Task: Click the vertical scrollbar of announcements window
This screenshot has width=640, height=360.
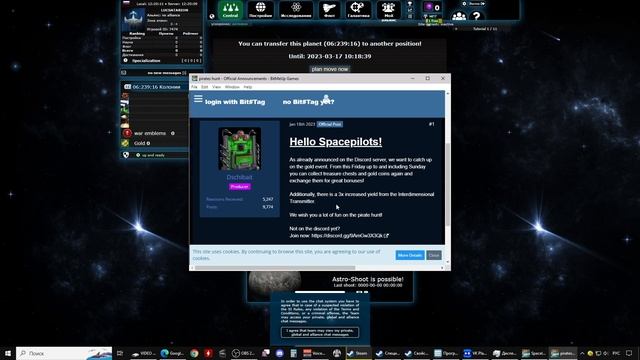Action: [448, 184]
